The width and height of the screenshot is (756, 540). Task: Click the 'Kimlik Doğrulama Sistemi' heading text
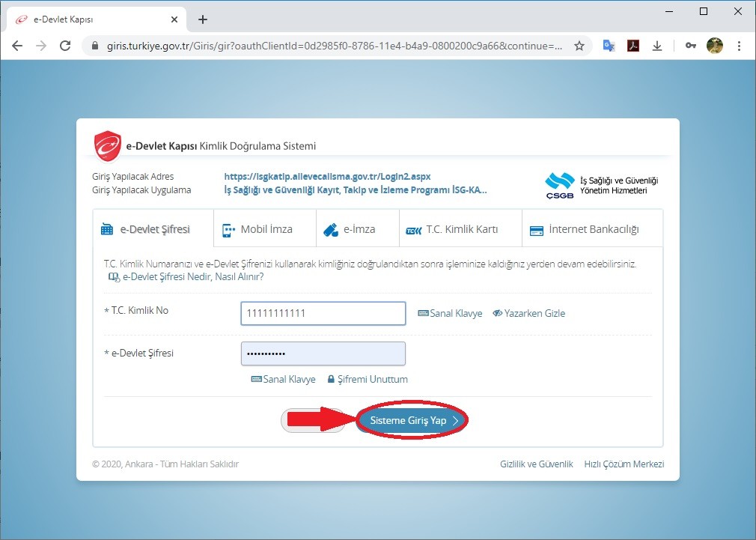click(258, 146)
